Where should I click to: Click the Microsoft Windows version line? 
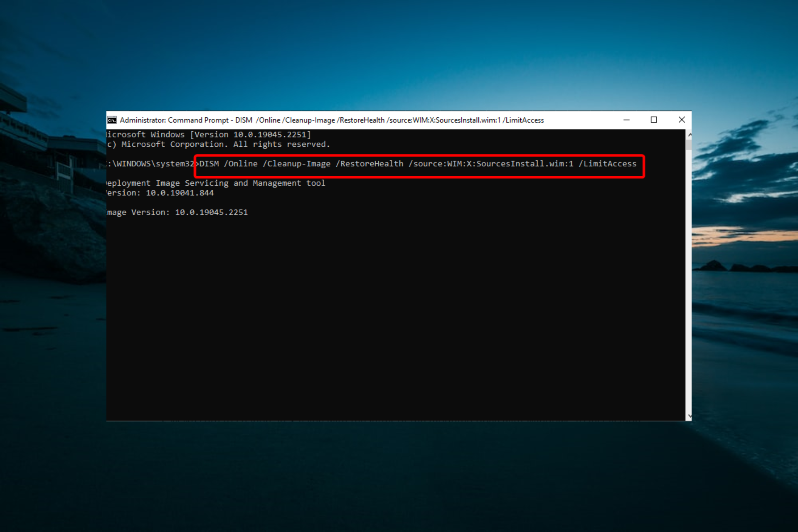point(209,135)
